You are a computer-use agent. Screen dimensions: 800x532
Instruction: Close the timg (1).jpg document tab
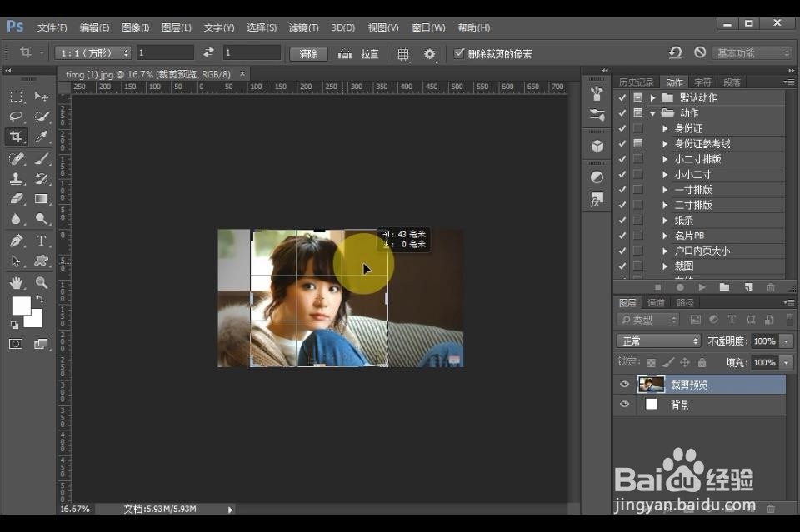coord(242,73)
